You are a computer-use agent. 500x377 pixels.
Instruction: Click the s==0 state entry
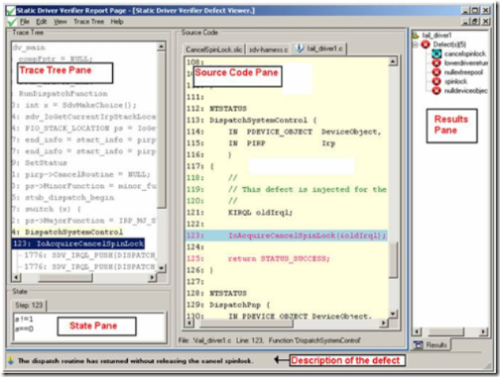click(24, 329)
